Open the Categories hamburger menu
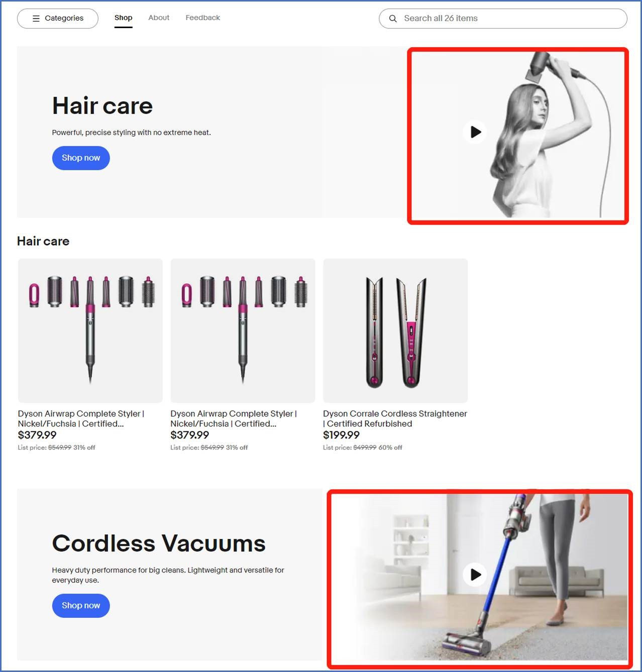 click(58, 19)
